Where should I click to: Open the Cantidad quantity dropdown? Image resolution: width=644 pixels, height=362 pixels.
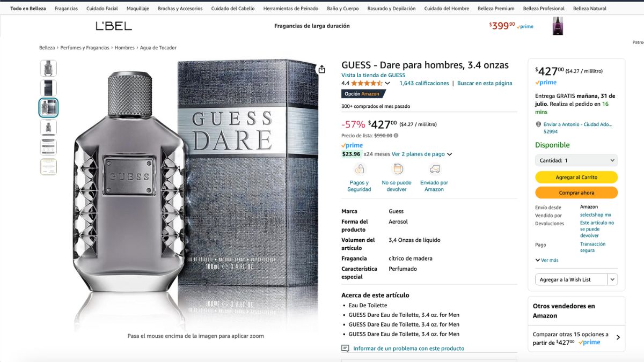576,160
